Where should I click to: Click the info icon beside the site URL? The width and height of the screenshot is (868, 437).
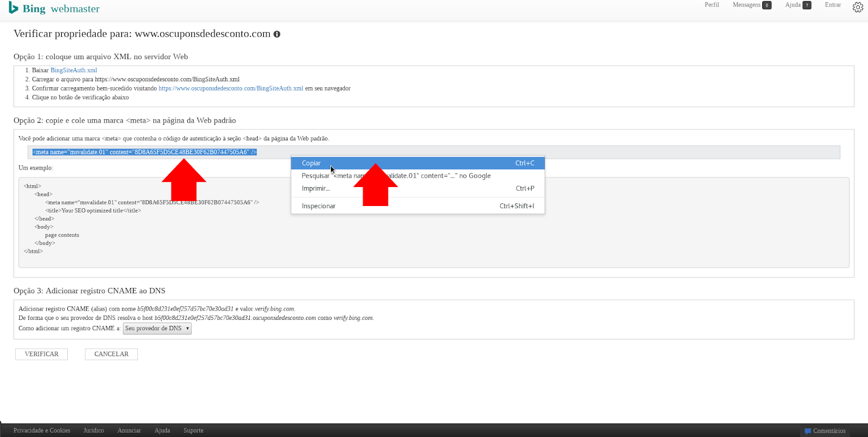click(x=277, y=34)
